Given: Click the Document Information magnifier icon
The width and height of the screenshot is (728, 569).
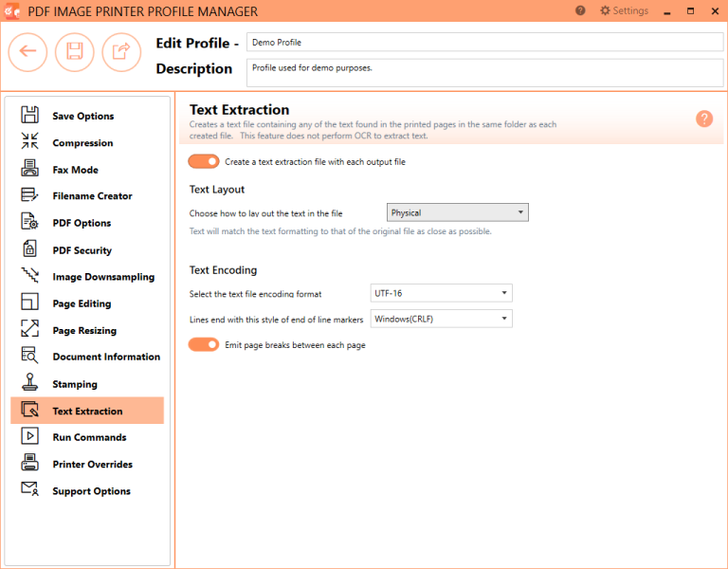Looking at the screenshot, I should [29, 356].
